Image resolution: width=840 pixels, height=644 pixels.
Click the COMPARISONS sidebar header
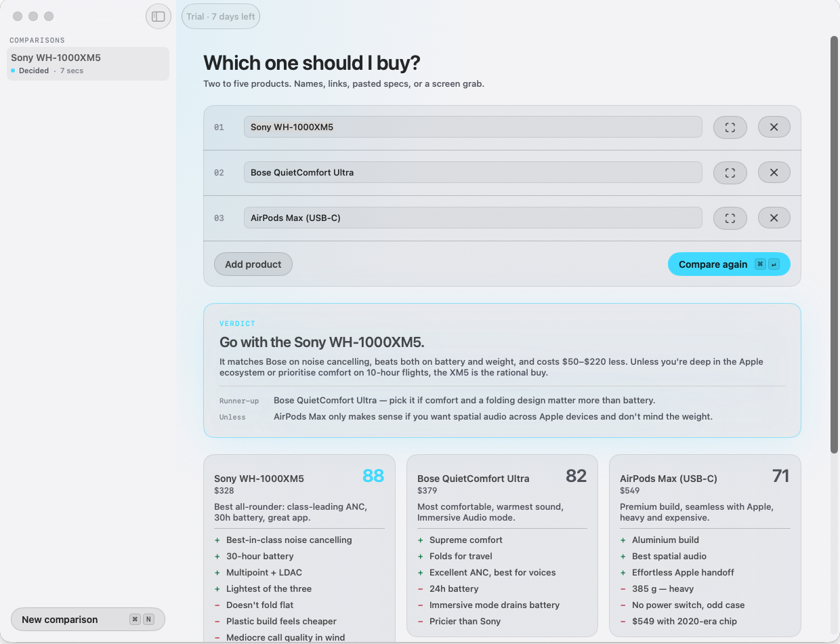pos(37,40)
